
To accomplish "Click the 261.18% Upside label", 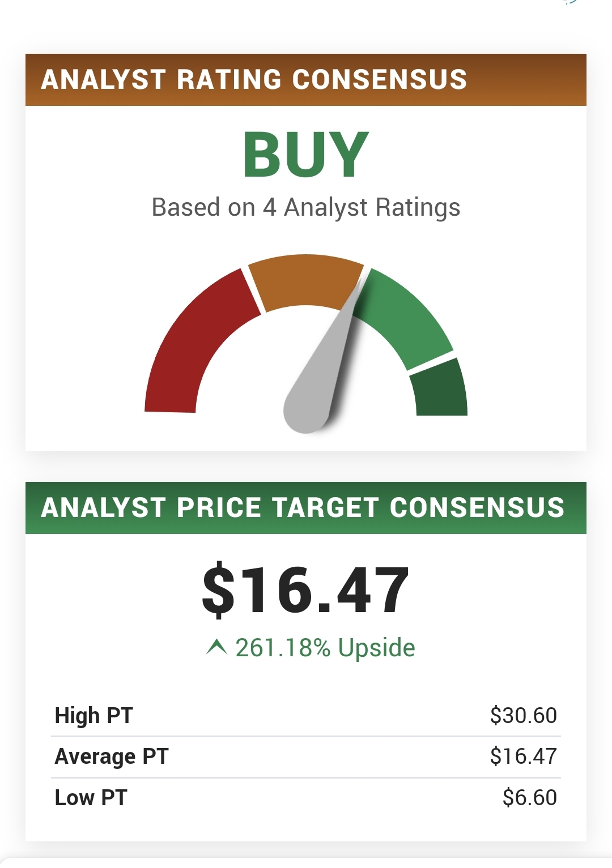I will click(325, 647).
